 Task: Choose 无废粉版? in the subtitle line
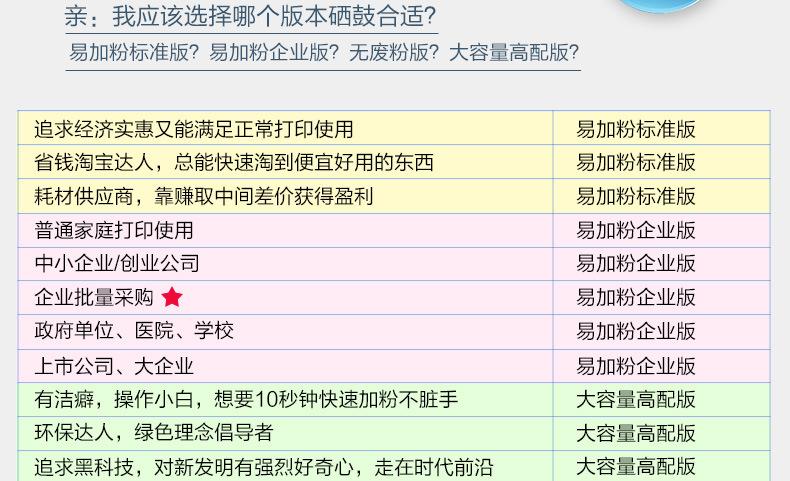394,53
